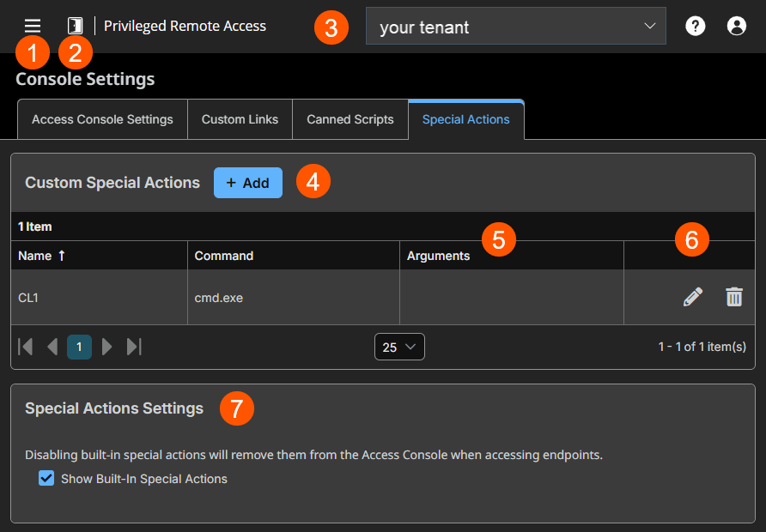Delete the CL1 special action with the trash icon

734,296
